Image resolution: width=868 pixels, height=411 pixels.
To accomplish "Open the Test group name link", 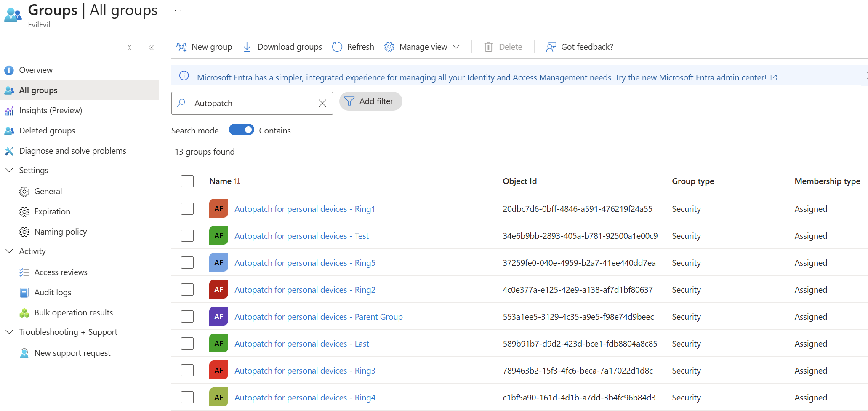I will pyautogui.click(x=301, y=236).
